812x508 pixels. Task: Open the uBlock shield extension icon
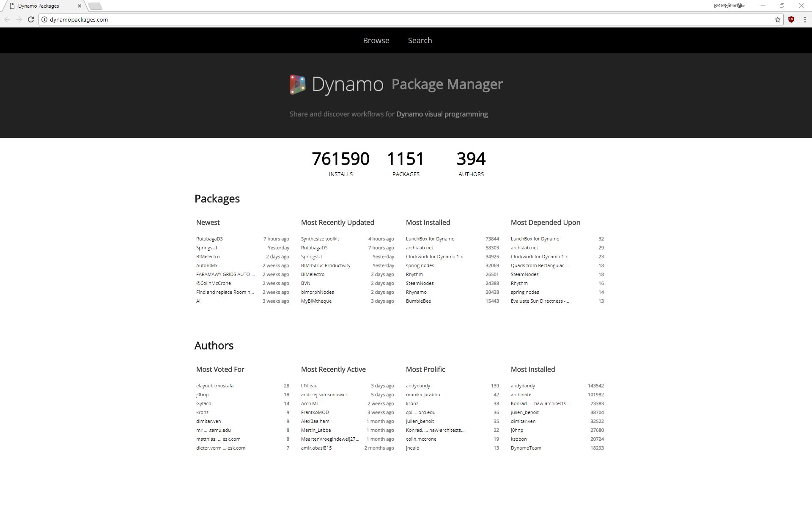tap(791, 19)
